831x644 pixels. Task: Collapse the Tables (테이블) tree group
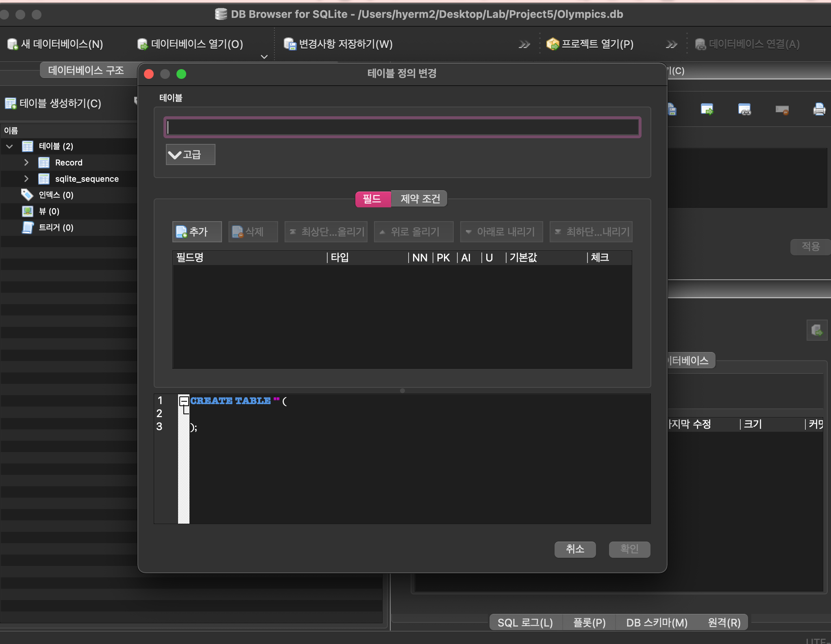pos(10,146)
